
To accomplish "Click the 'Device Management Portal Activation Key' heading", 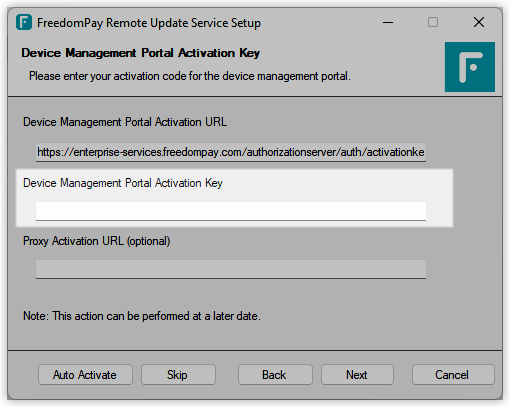I will [141, 53].
